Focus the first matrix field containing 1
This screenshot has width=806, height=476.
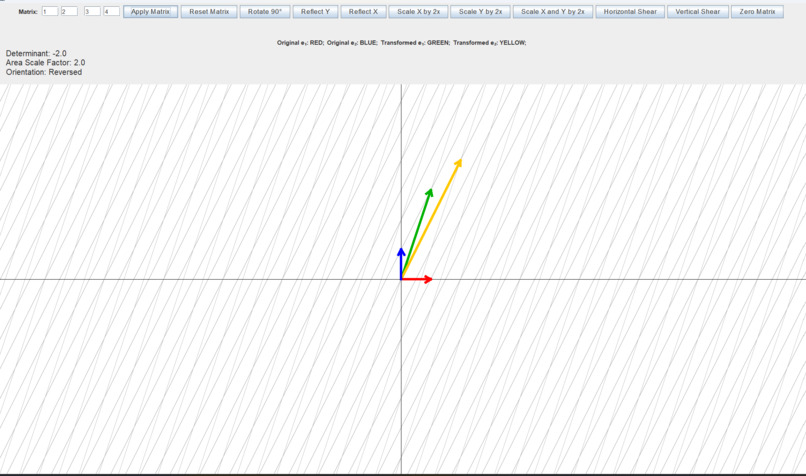coord(50,11)
